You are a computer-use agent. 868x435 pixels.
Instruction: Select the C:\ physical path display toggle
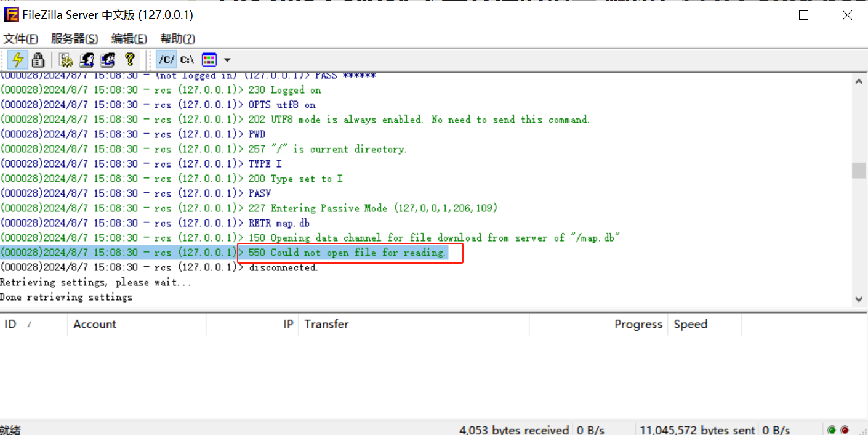(x=187, y=60)
